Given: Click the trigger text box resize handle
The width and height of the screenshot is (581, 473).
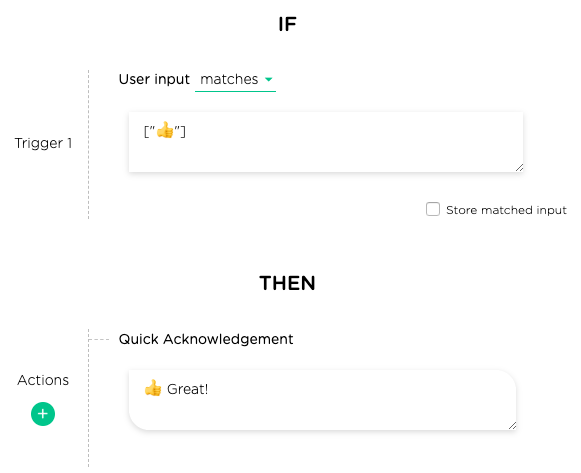Looking at the screenshot, I should tap(519, 168).
